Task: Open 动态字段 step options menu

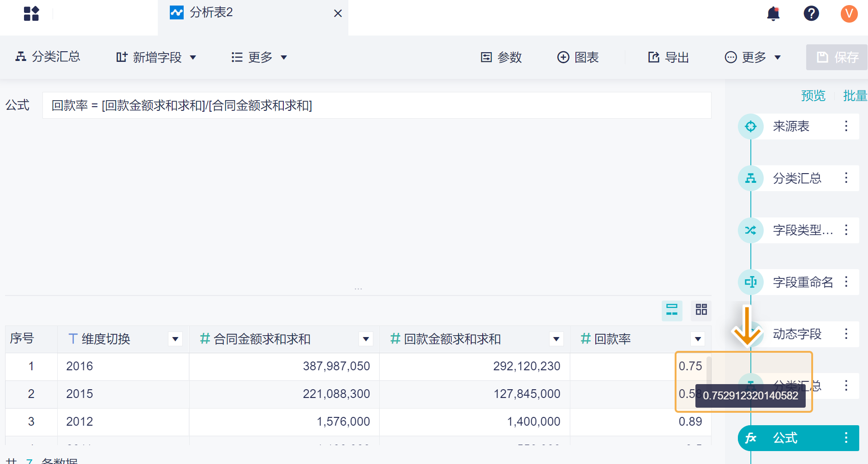Action: click(x=846, y=334)
